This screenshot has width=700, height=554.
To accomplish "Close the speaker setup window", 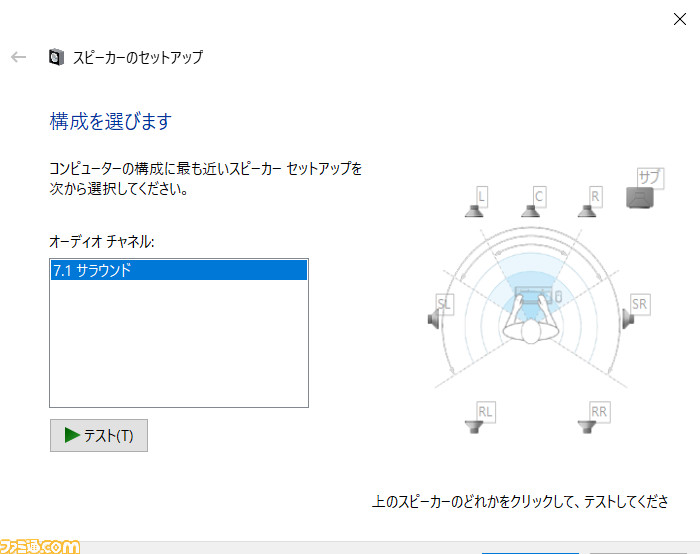I will (679, 19).
